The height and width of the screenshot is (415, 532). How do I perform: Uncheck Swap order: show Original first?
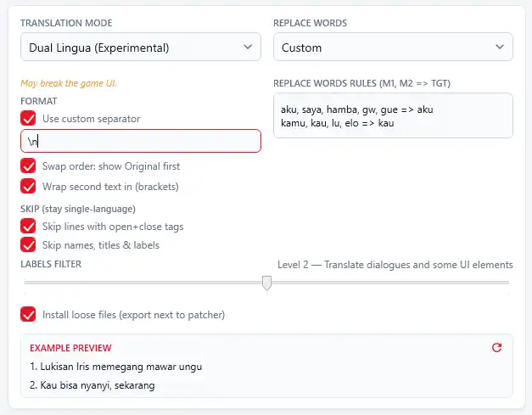click(28, 165)
